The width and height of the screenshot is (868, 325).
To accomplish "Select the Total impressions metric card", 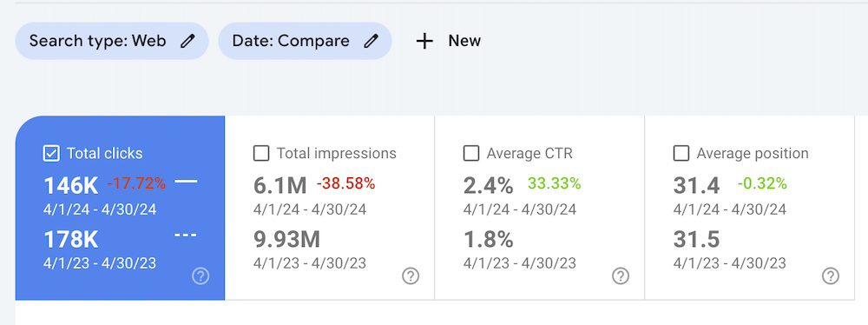I will (330, 208).
